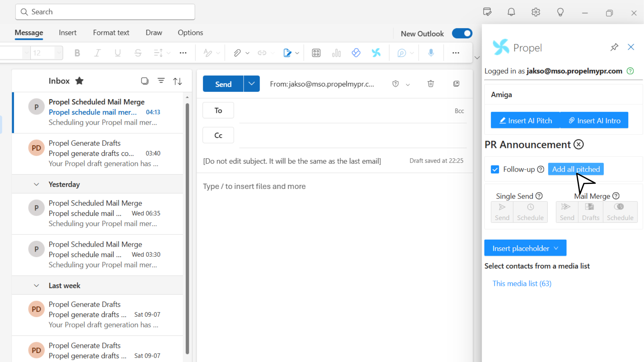This screenshot has height=362, width=644.
Task: Open the Options tab
Action: [x=190, y=33]
